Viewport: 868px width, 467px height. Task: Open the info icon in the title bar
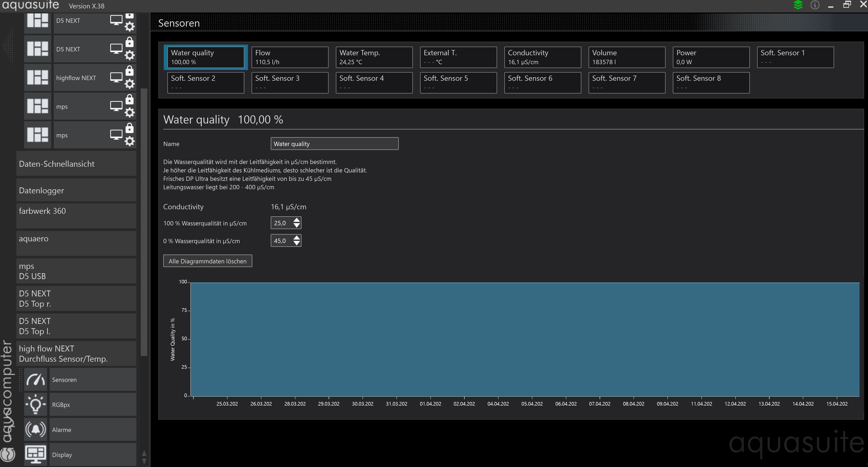coord(815,5)
